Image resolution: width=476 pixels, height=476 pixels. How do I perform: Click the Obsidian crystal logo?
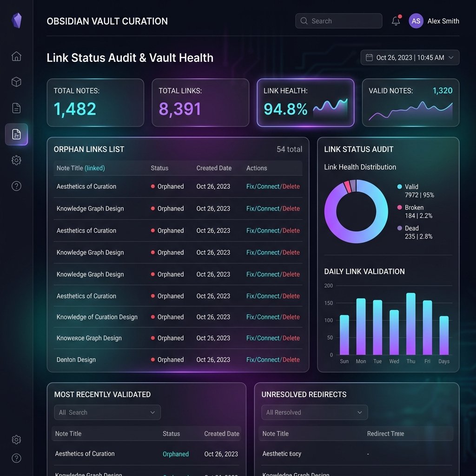[x=17, y=20]
